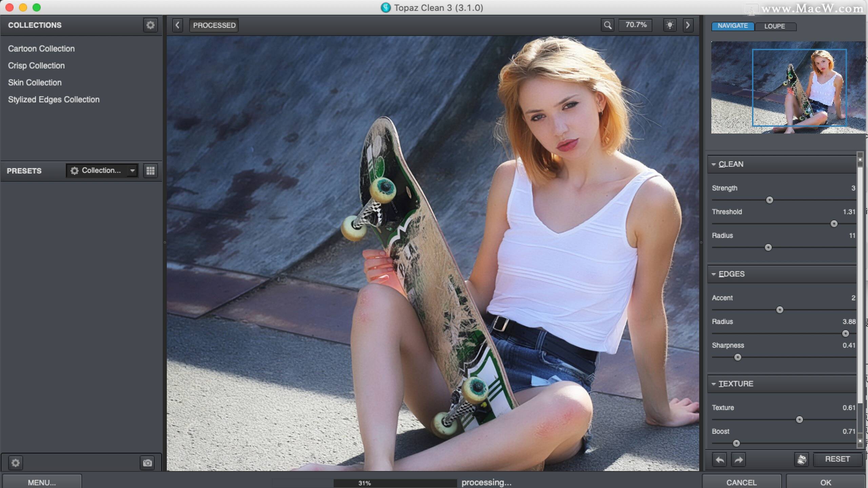The height and width of the screenshot is (488, 868).
Task: Click the magnifier zoom icon
Action: [x=608, y=25]
